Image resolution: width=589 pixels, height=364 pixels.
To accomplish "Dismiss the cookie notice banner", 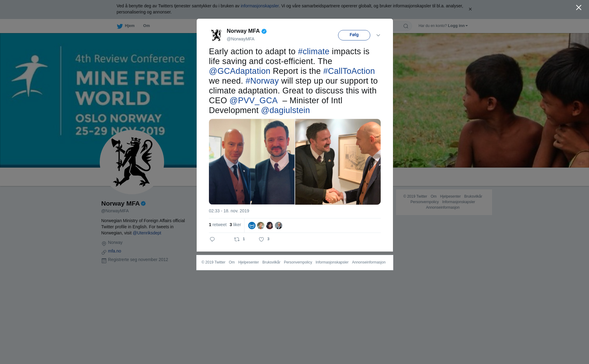I will pyautogui.click(x=470, y=9).
